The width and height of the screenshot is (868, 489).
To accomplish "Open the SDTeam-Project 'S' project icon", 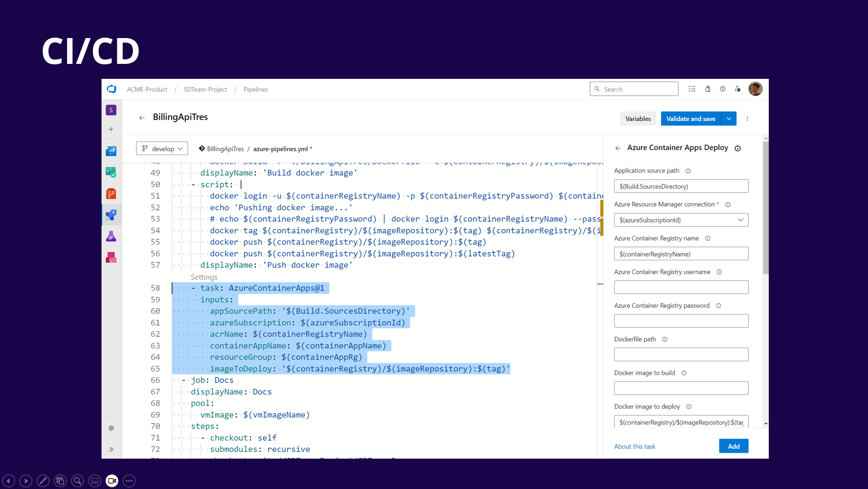I will point(111,110).
